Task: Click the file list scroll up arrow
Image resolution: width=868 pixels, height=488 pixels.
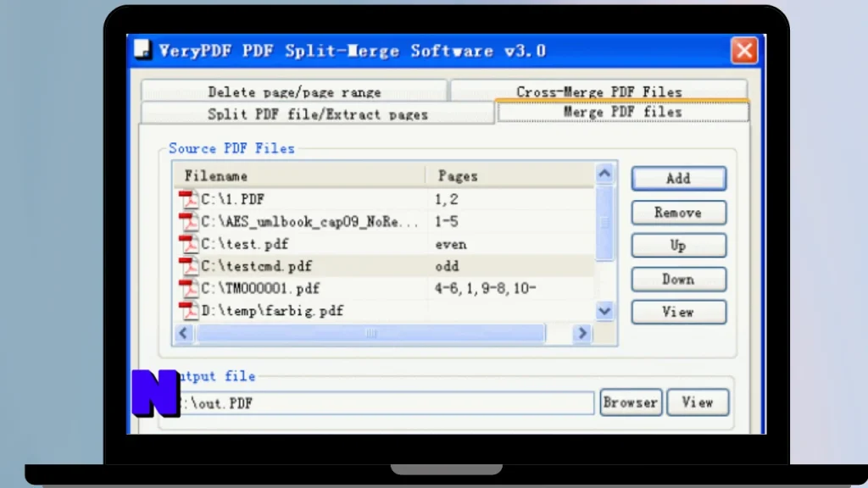Action: 604,175
